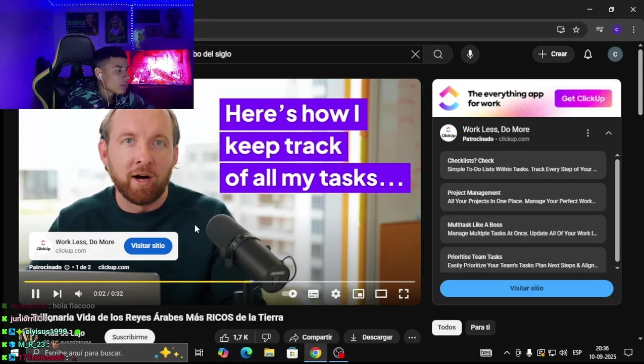
Task: Open Microsoft Edge from the taskbar
Action: (x=246, y=353)
